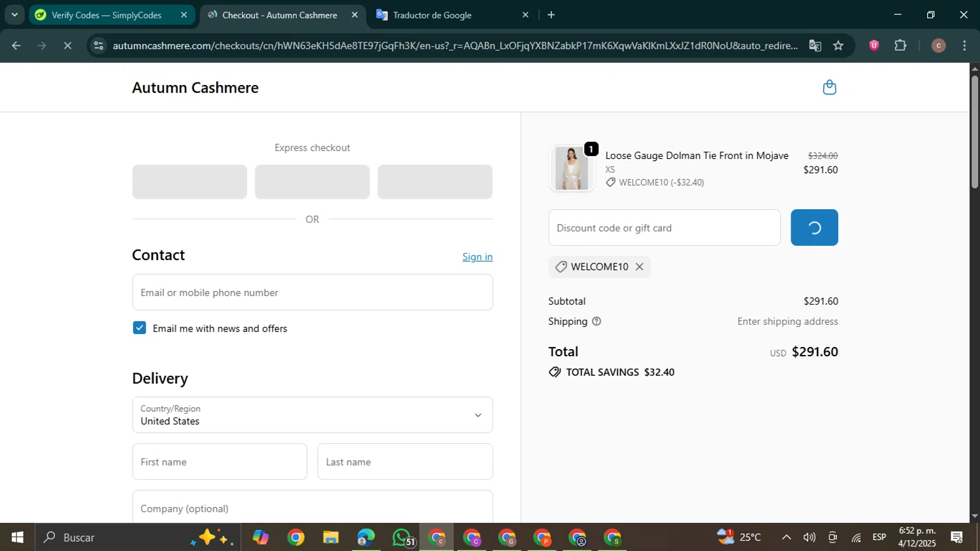Open the notifications center icon
The width and height of the screenshot is (980, 551).
point(957,537)
